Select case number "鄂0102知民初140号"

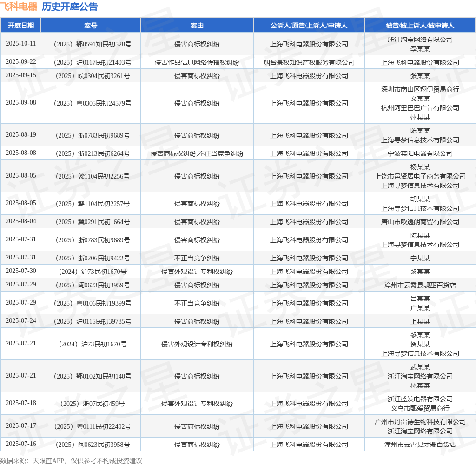[x=93, y=376]
